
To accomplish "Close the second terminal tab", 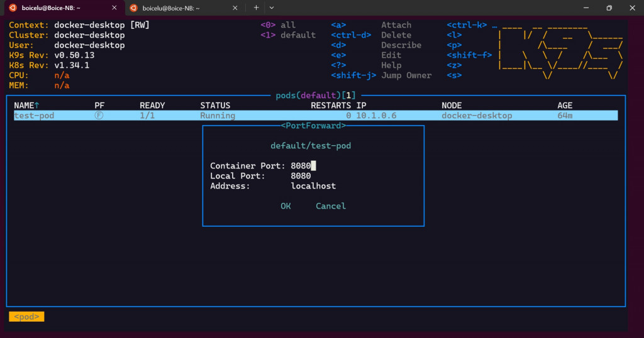I will tap(235, 8).
